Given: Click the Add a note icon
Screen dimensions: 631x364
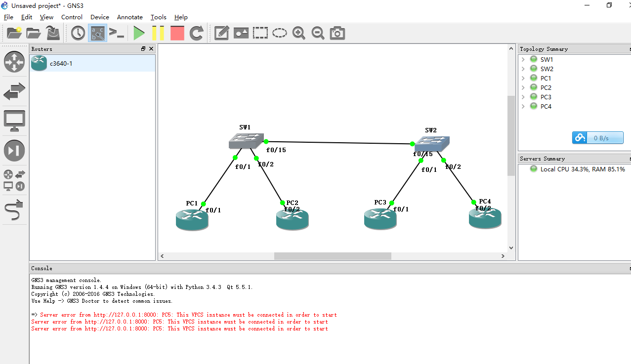Looking at the screenshot, I should click(x=221, y=33).
